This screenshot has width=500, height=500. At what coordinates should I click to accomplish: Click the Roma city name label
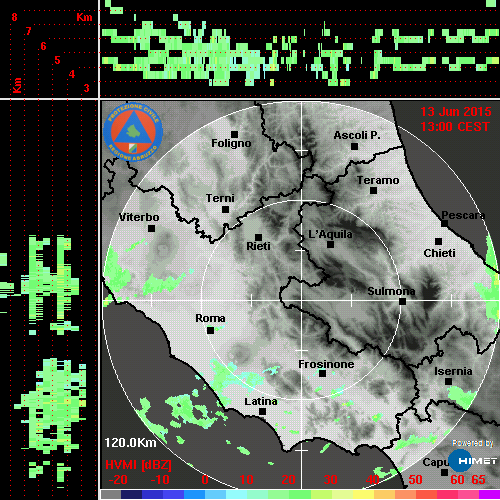[210, 318]
